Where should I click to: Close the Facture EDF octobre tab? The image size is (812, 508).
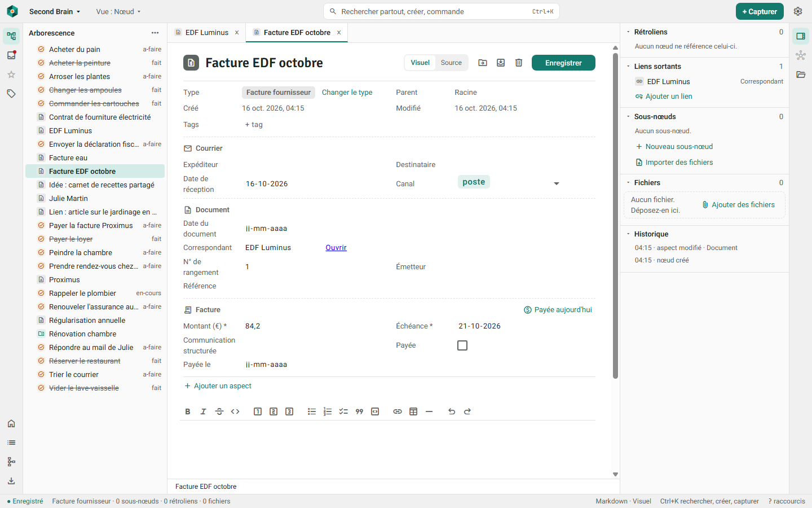(339, 33)
